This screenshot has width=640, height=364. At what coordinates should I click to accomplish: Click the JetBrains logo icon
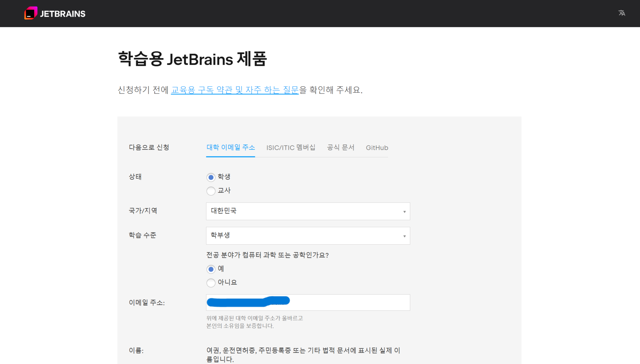30,13
